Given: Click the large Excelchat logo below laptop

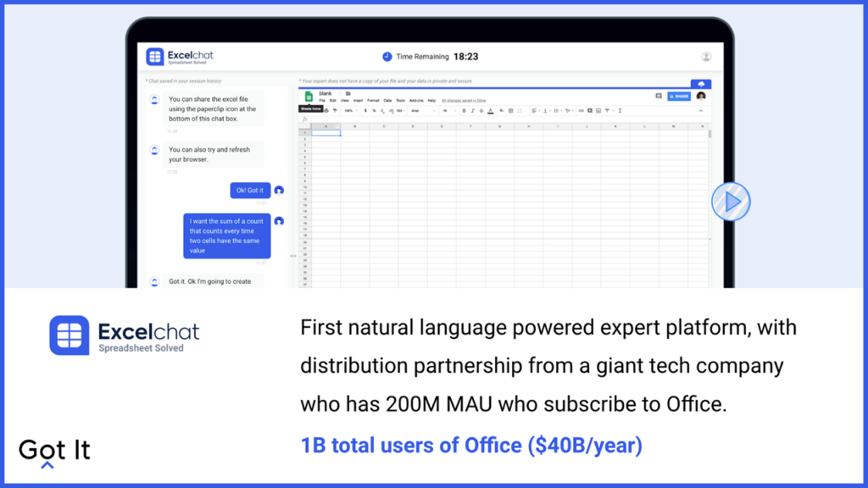Looking at the screenshot, I should [124, 335].
